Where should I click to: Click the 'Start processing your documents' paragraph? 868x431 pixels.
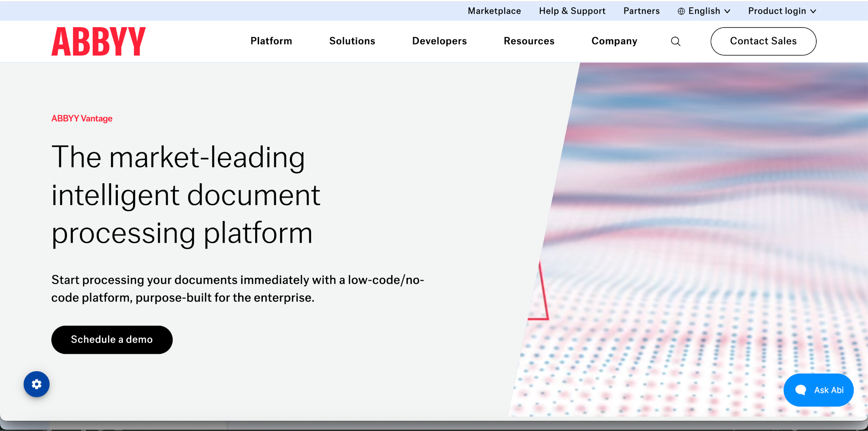click(238, 288)
